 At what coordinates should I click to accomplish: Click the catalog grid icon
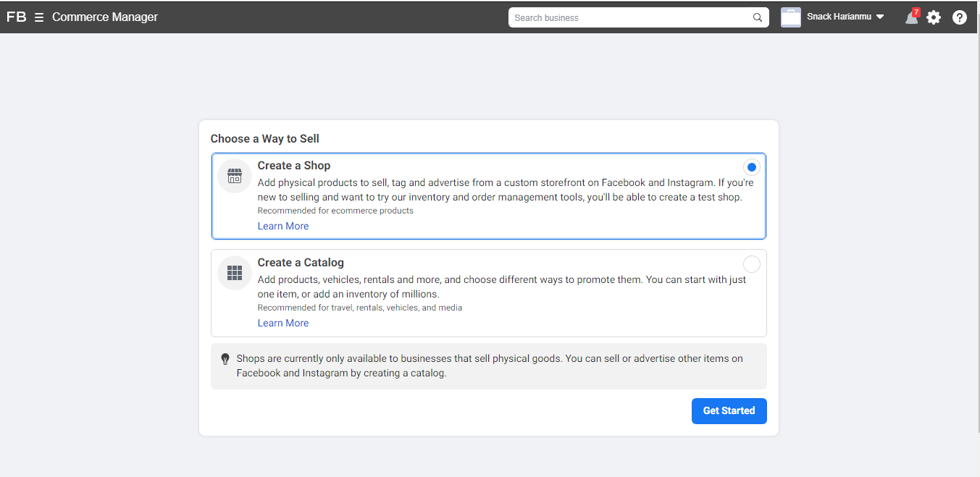click(x=235, y=273)
